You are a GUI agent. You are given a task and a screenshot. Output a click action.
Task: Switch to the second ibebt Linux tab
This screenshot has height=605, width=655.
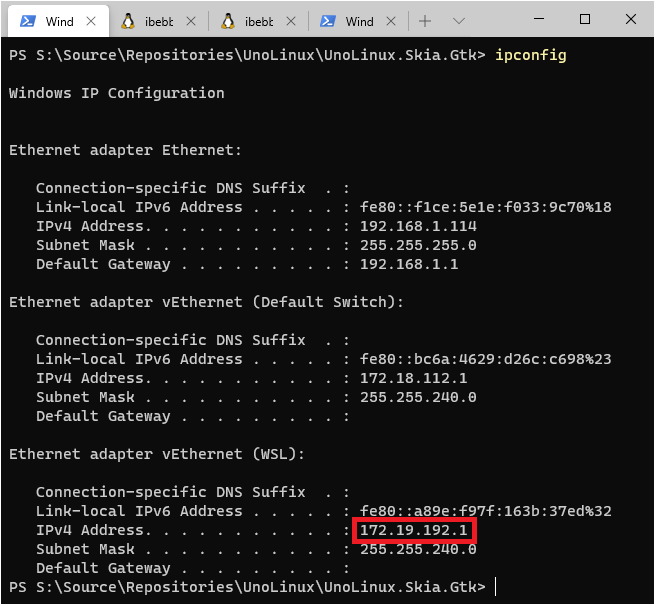pyautogui.click(x=159, y=21)
